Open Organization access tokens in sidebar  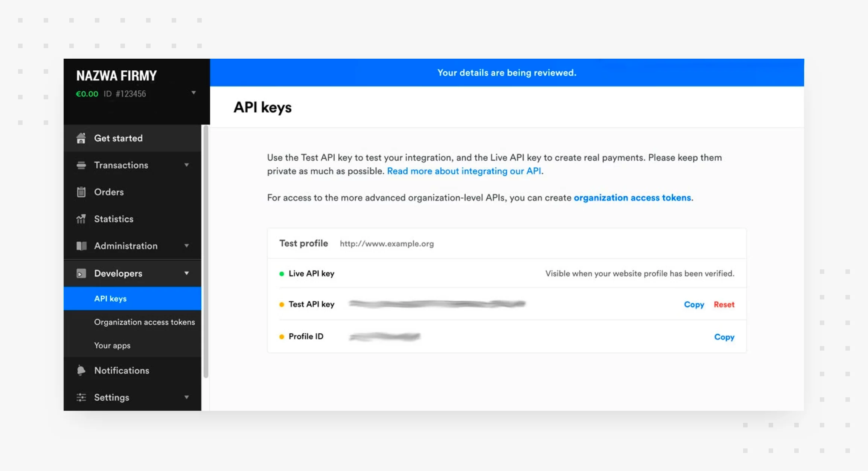tap(145, 322)
